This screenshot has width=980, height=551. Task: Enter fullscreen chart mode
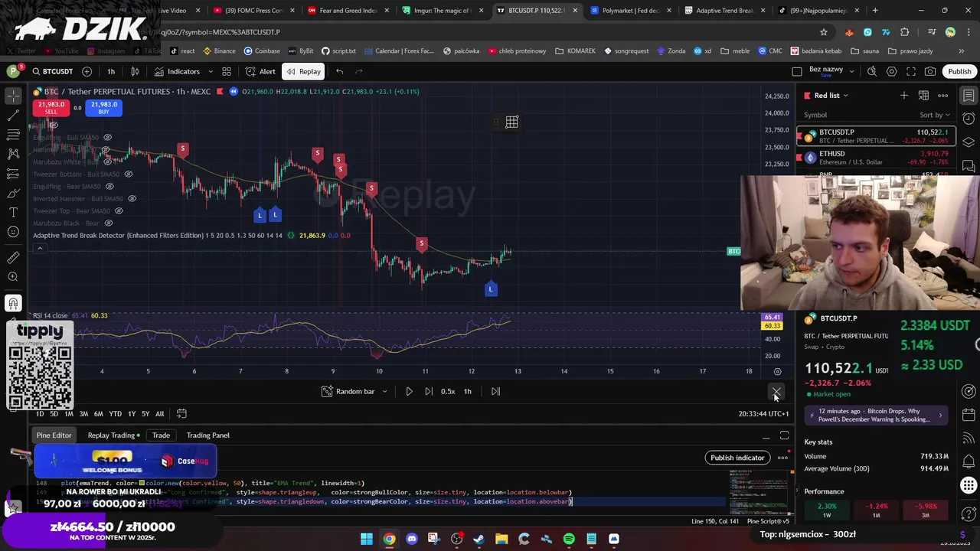coord(911,71)
